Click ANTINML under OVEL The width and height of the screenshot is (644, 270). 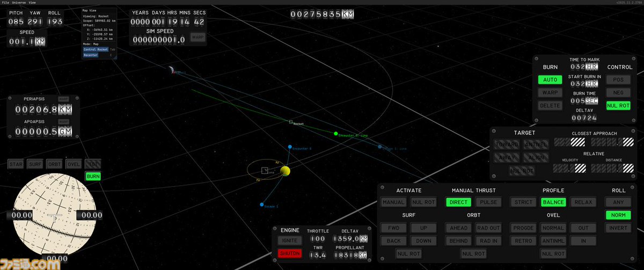553,240
